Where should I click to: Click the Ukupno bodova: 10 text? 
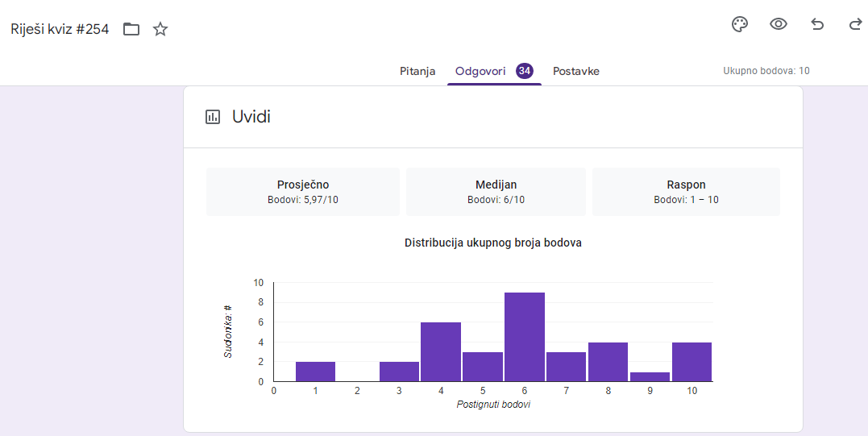(x=766, y=71)
